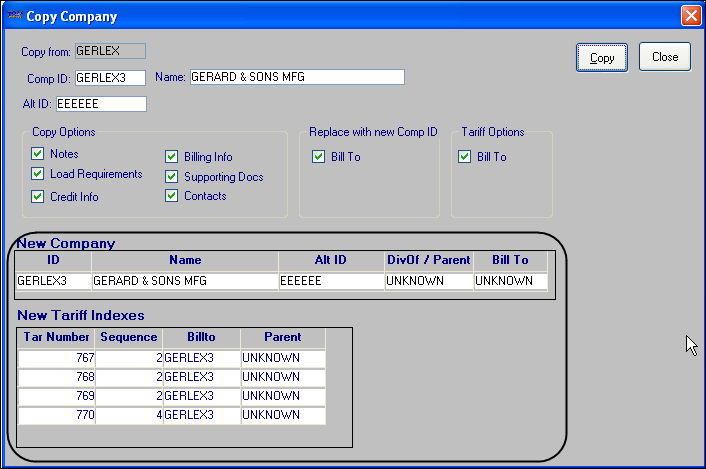Select the tariff row numbered 767
Image resolution: width=706 pixels, height=469 pixels.
(56, 357)
